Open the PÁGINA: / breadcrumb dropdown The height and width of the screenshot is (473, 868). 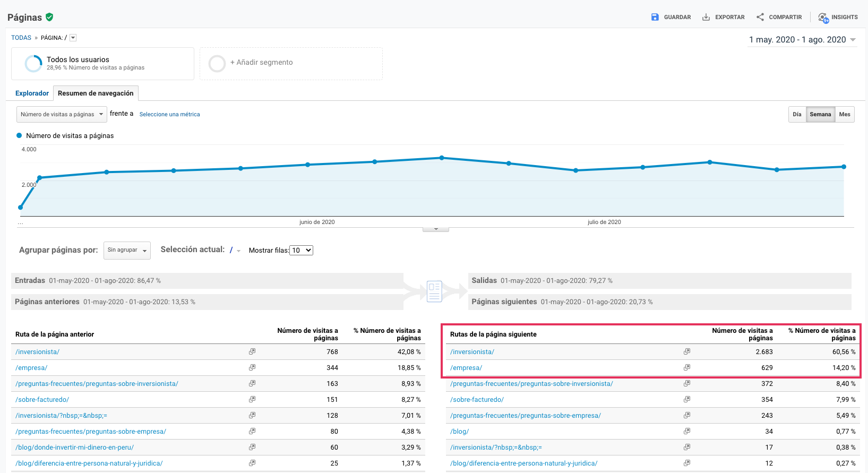[73, 38]
